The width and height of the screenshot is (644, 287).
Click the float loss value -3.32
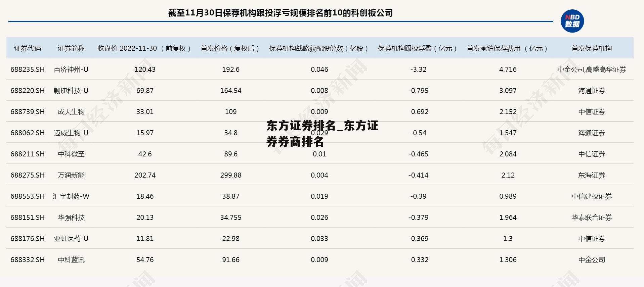(x=418, y=69)
